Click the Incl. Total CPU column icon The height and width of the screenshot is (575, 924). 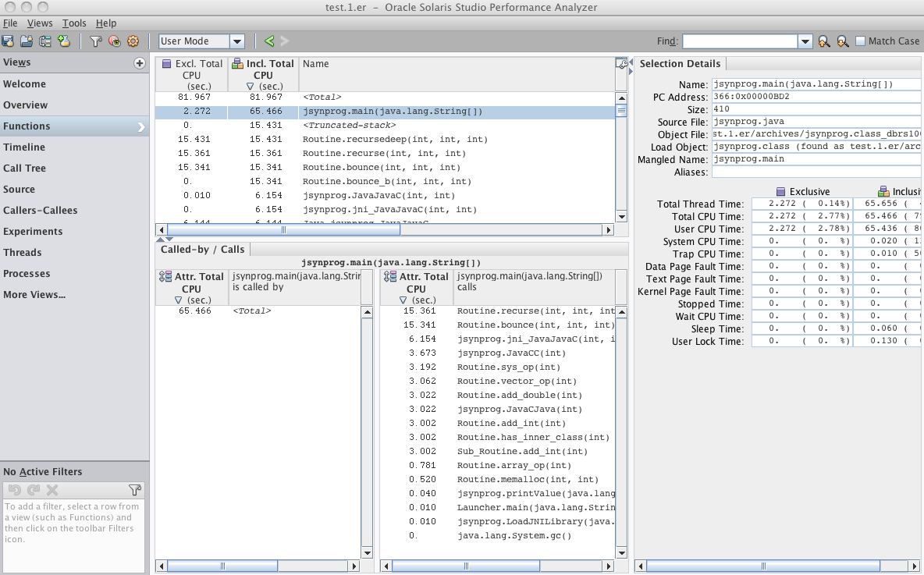pos(237,64)
